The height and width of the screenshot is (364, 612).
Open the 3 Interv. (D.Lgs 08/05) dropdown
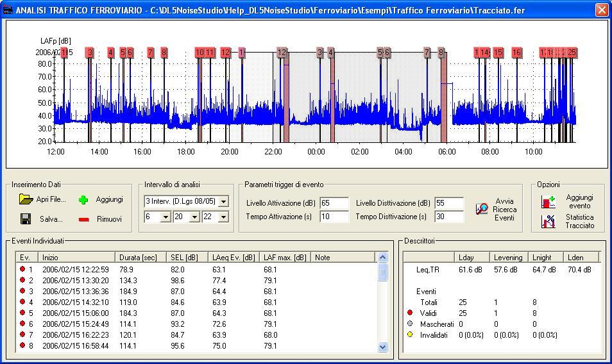pyautogui.click(x=223, y=201)
